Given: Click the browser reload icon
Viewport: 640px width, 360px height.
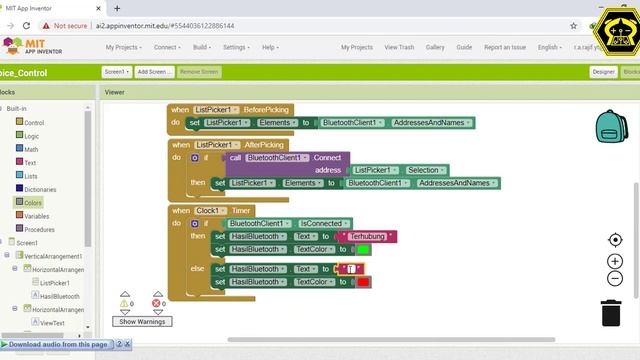Looking at the screenshot, I should [27, 26].
